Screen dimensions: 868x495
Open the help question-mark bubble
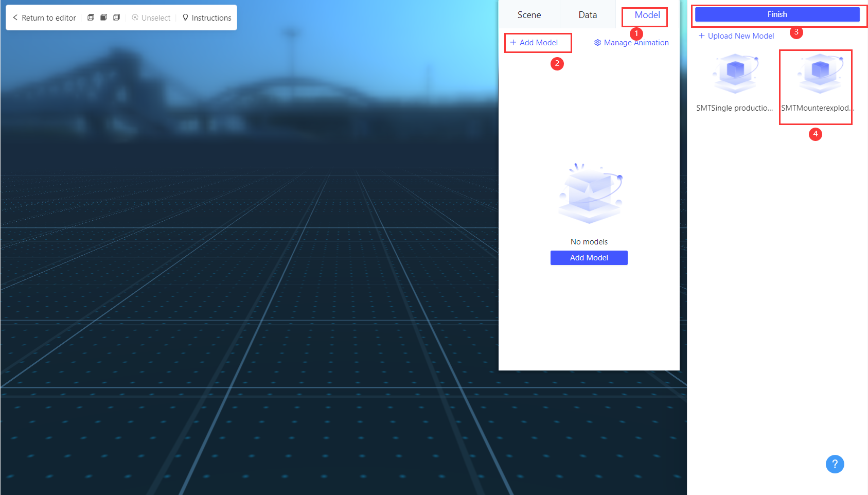pos(835,464)
